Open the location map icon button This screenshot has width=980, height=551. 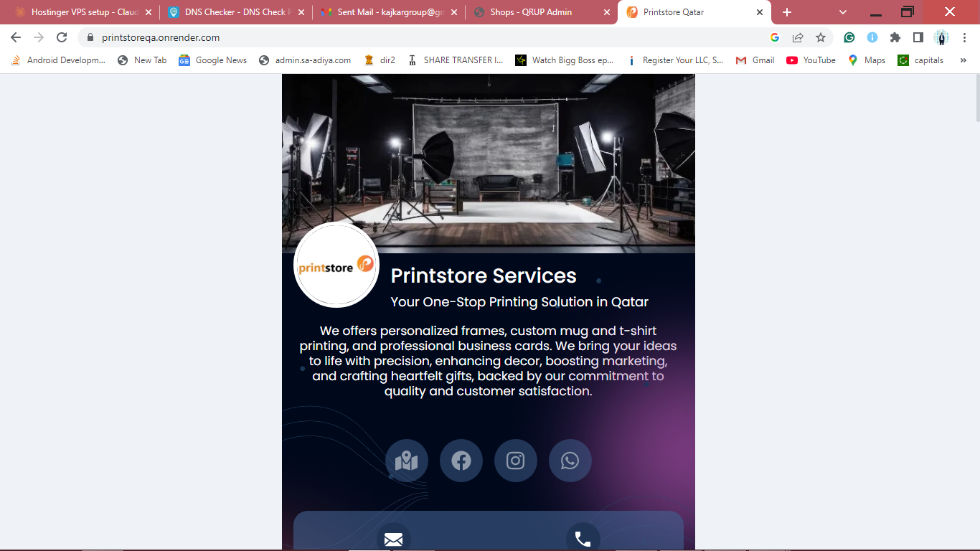point(407,461)
